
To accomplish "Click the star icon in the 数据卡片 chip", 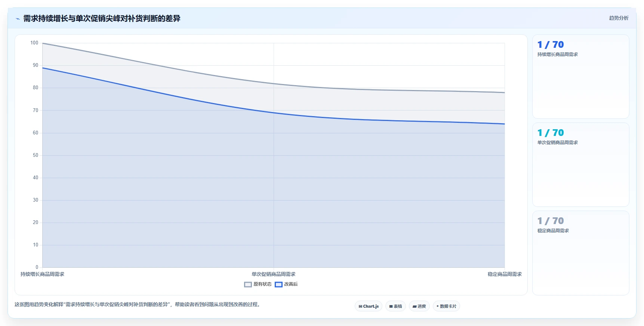I will 438,306.
